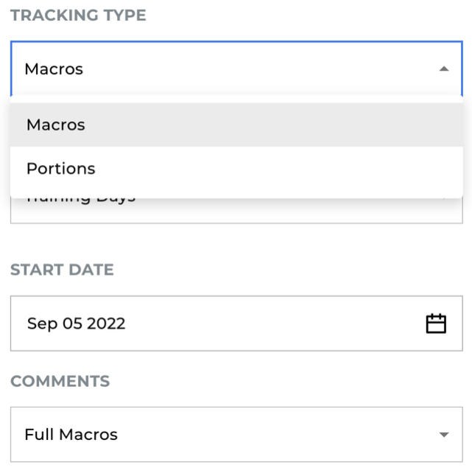Choose Macros from the open list
472x476 pixels.
[x=56, y=125]
